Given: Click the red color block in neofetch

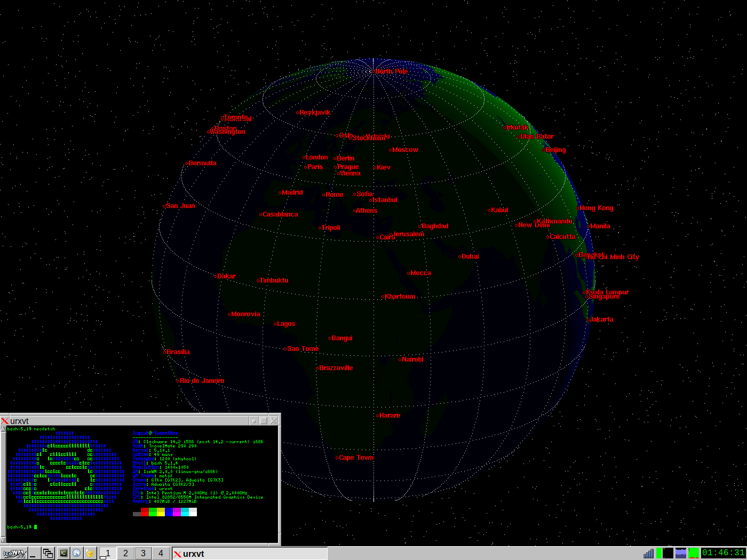Looking at the screenshot, I should pos(145,512).
